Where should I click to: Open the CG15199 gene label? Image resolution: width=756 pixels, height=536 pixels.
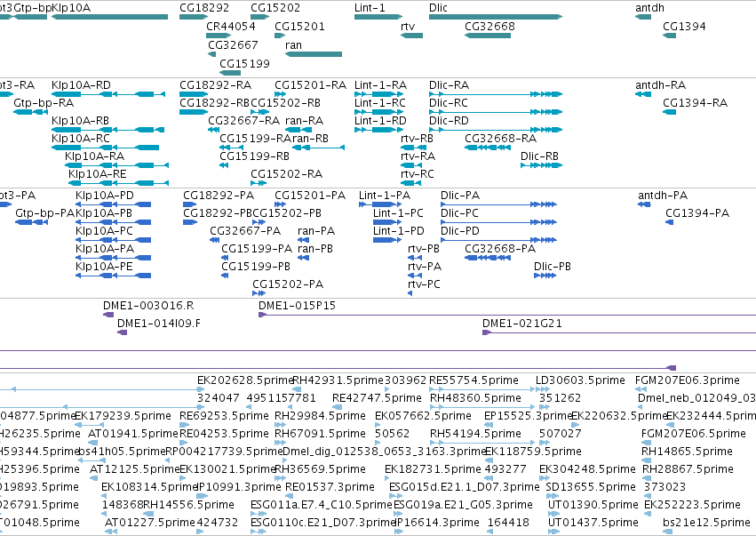click(244, 63)
